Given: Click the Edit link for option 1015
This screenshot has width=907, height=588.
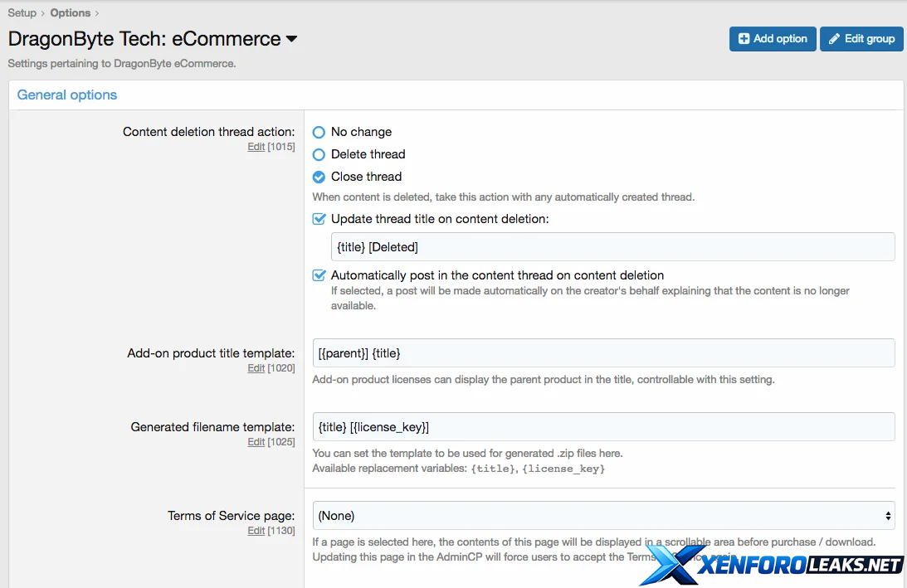Looking at the screenshot, I should 256,147.
